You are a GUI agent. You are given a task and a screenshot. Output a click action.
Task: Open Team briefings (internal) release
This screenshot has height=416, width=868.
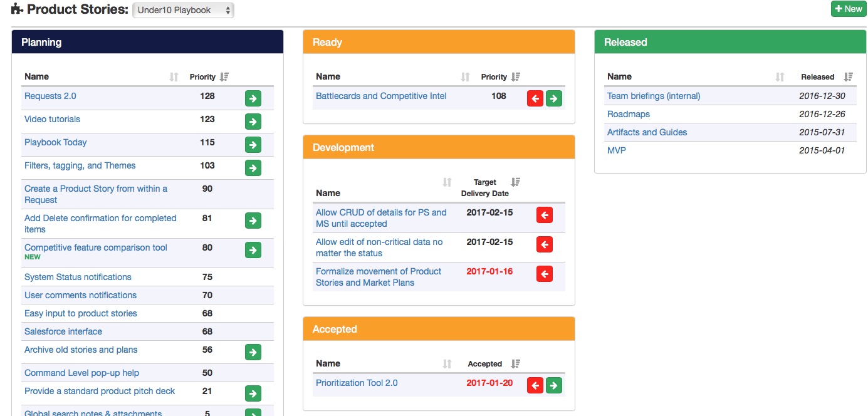coord(654,96)
